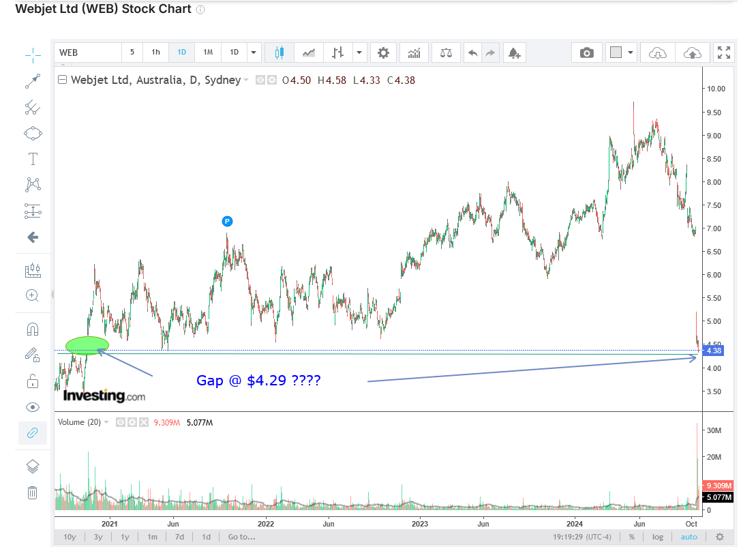Toggle hide all drawings eye icon
Screen dimensions: 756x547
click(x=32, y=407)
